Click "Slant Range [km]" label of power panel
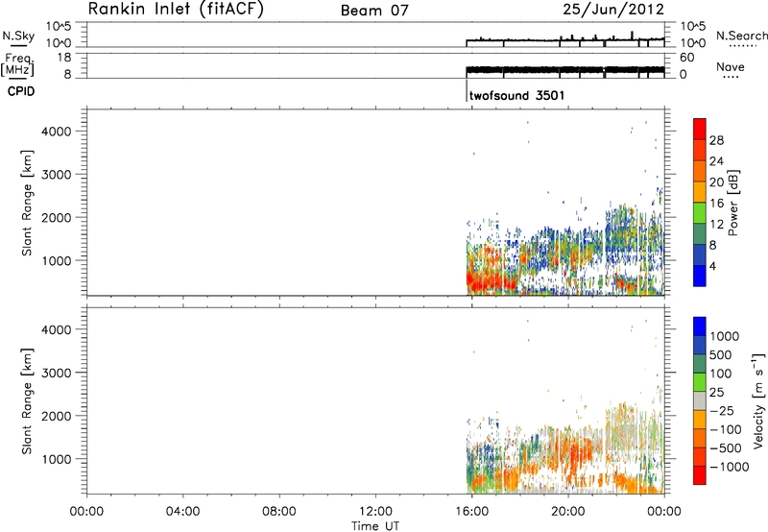Image resolution: width=768 pixels, height=532 pixels. (x=28, y=203)
